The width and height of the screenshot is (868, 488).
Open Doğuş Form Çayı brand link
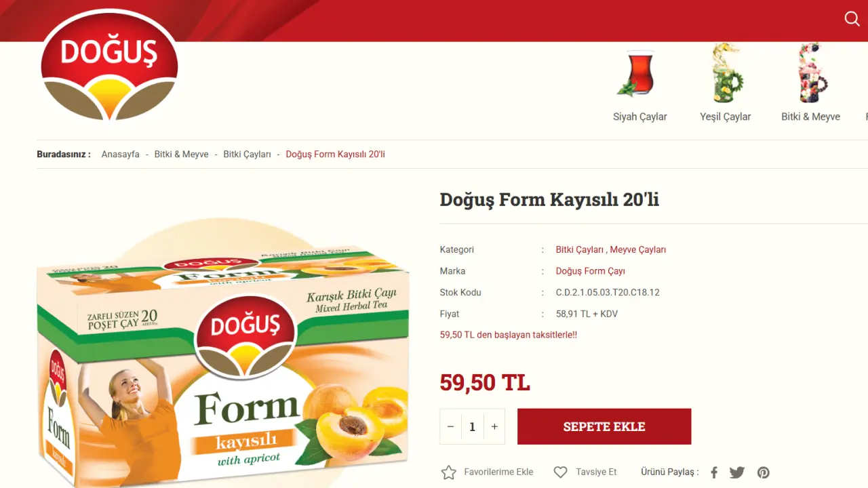click(x=591, y=271)
